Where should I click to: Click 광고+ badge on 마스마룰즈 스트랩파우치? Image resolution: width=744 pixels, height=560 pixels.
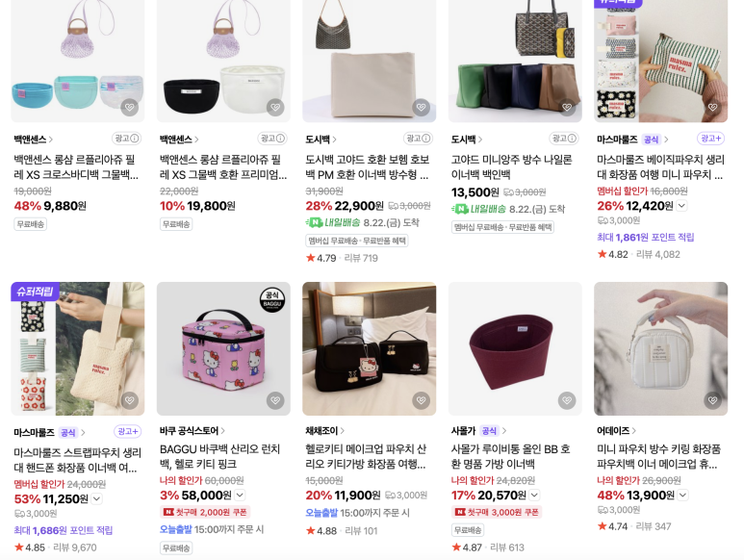coord(128,431)
